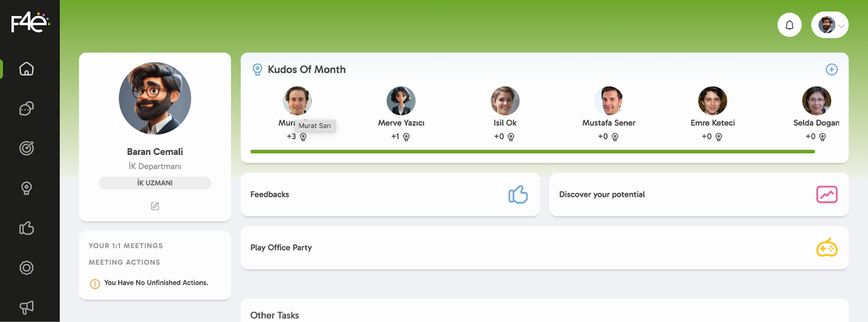The image size is (868, 322).
Task: Open the notifications bell
Action: [x=789, y=25]
